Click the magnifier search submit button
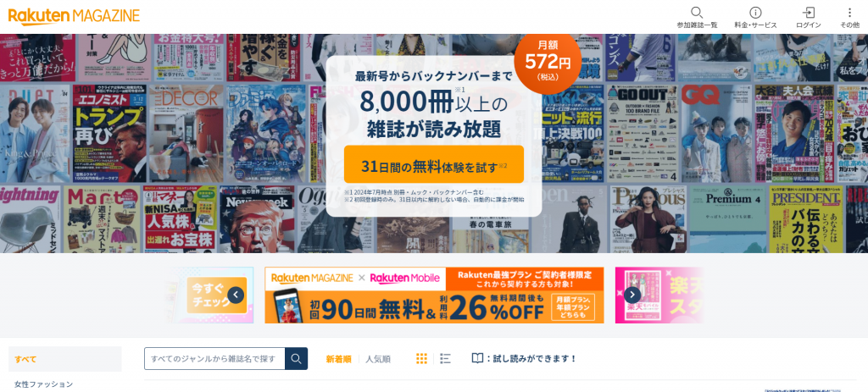The width and height of the screenshot is (868, 392). 296,359
